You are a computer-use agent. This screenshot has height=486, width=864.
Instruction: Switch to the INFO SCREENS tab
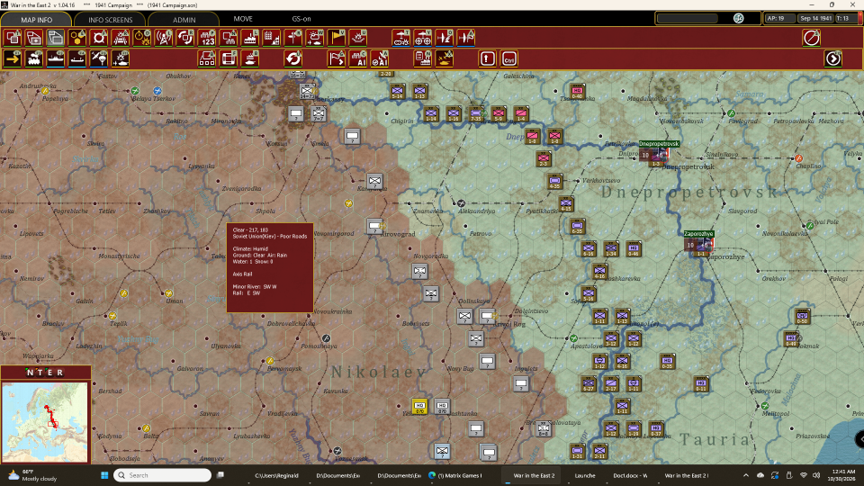coord(110,19)
